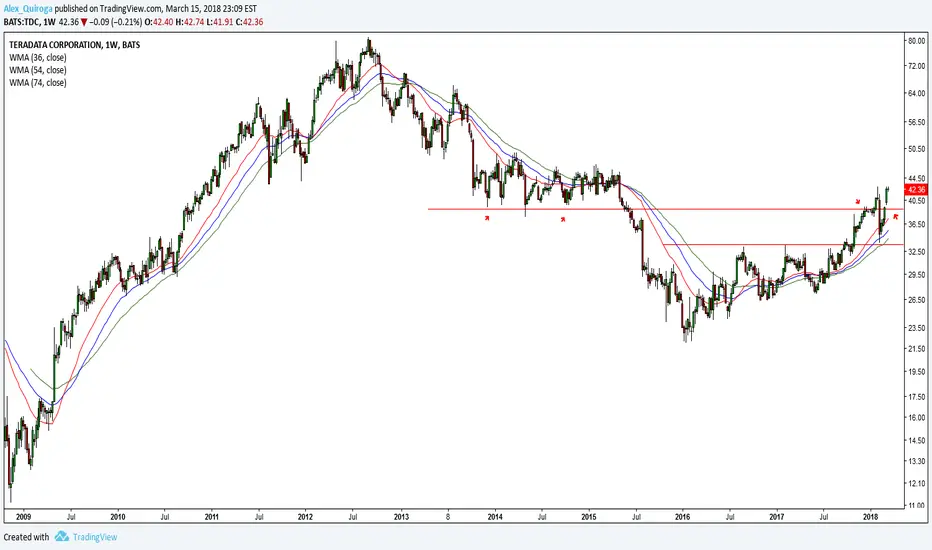Open the Alex_Quiroga author profile link

click(28, 10)
